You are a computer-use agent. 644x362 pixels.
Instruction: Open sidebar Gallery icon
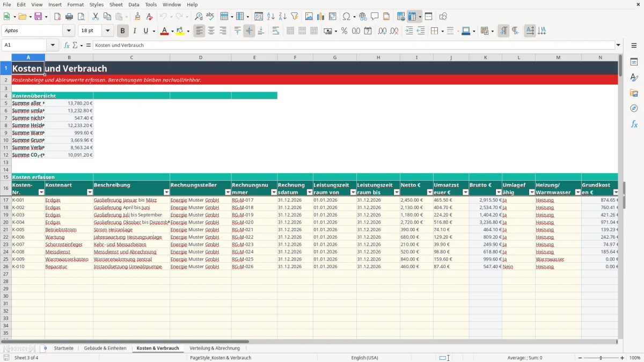tap(634, 93)
